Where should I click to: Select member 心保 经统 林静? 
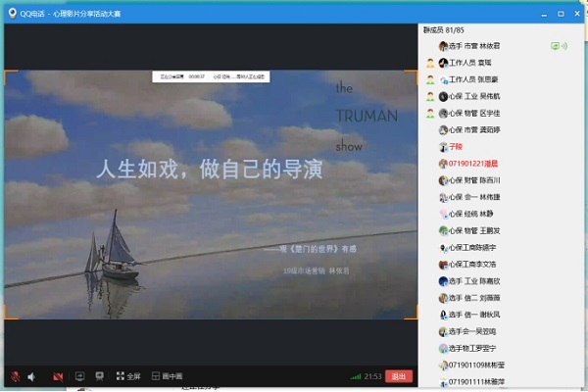(x=500, y=214)
